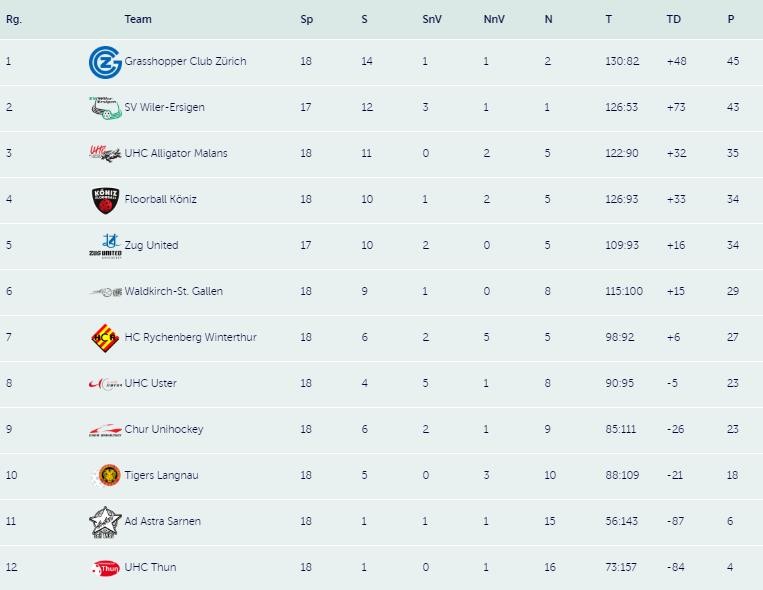Open the Chur Unihockey team page
Image resolution: width=763 pixels, height=590 pixels.
pyautogui.click(x=163, y=430)
